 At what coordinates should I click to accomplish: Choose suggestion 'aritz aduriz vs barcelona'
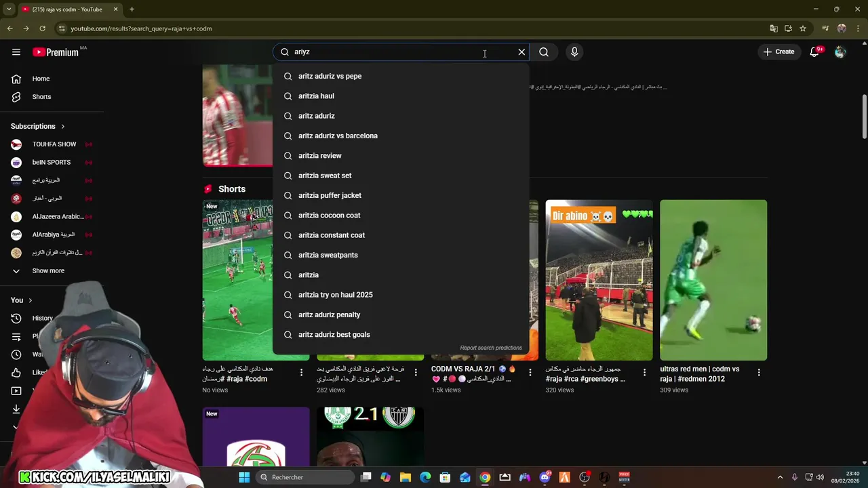[x=401, y=136]
